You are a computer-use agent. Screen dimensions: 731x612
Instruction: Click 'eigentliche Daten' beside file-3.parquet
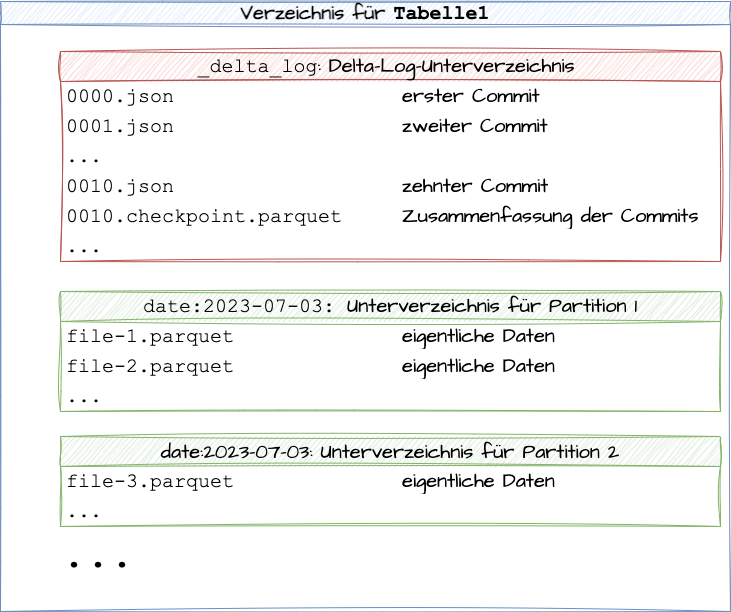click(478, 482)
